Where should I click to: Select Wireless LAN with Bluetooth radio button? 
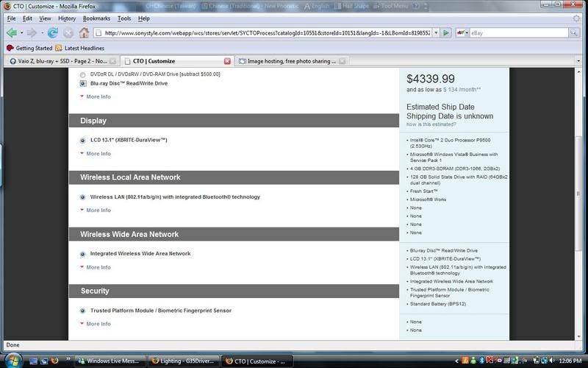[82, 197]
